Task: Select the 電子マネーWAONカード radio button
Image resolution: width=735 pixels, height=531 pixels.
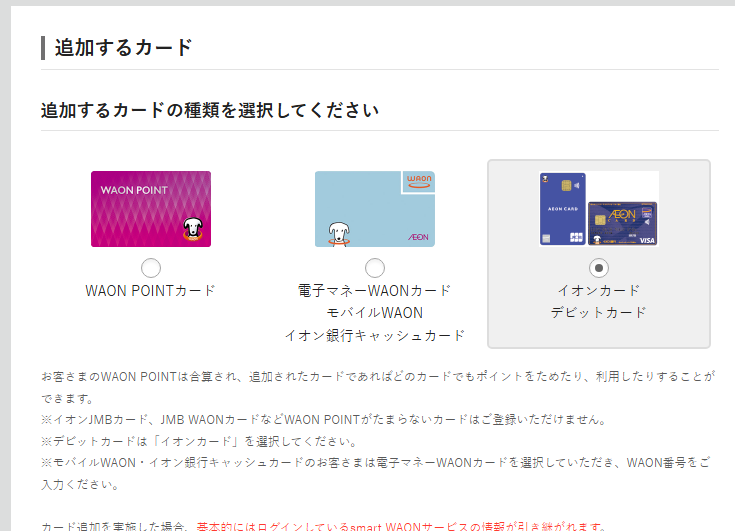Action: tap(375, 267)
